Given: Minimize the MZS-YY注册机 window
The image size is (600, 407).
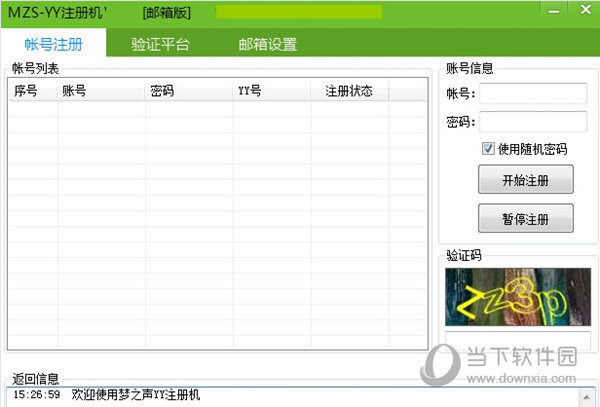Looking at the screenshot, I should click(553, 11).
